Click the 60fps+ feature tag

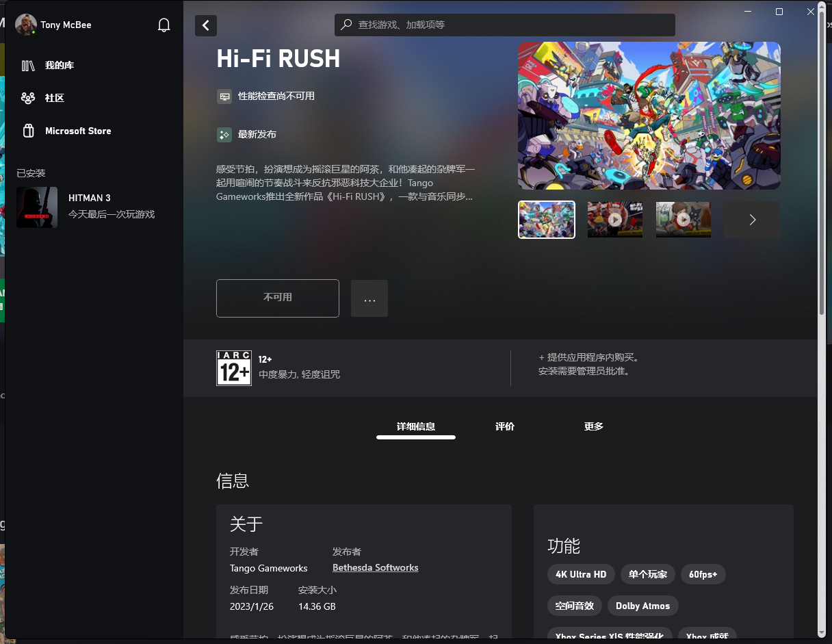[703, 574]
